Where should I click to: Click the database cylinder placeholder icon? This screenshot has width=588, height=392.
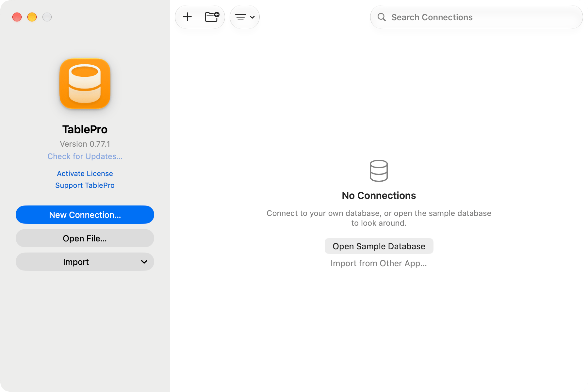[x=379, y=171]
